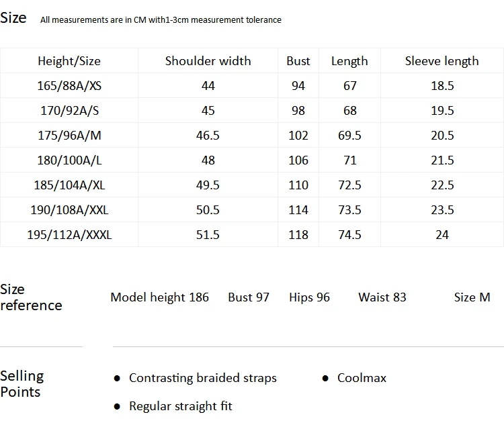Click the Waist 83 reference text

click(382, 297)
